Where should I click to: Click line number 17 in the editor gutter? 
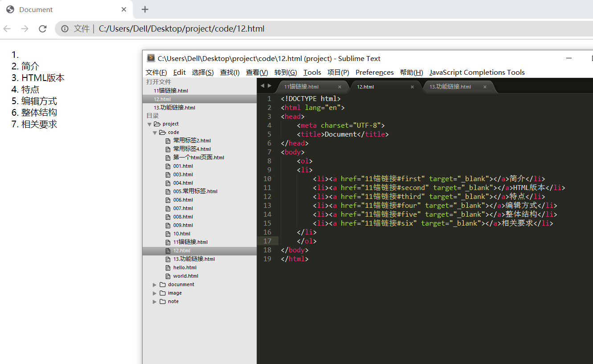point(267,241)
